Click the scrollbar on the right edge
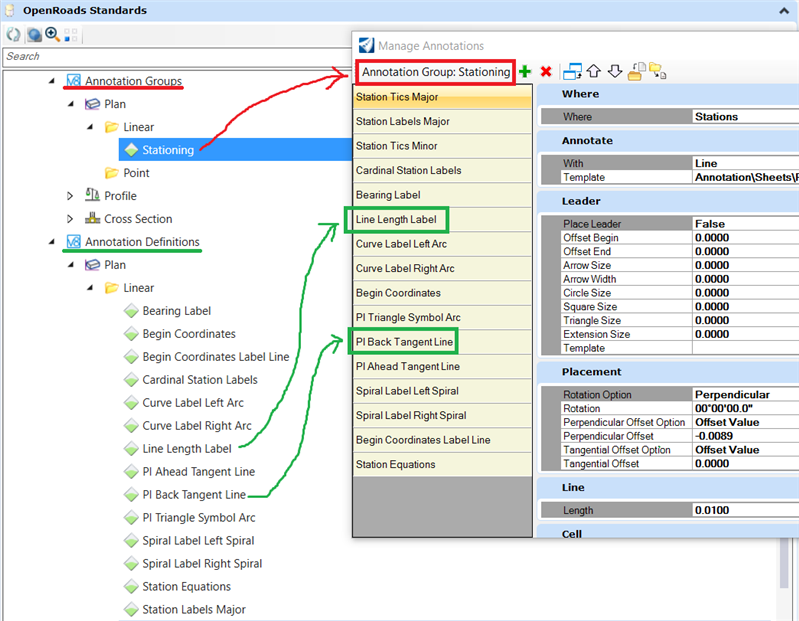799x621 pixels. point(786,563)
